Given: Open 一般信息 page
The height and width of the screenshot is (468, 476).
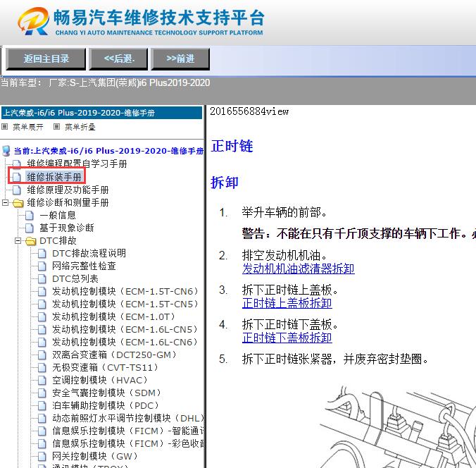Looking at the screenshot, I should pyautogui.click(x=58, y=215).
